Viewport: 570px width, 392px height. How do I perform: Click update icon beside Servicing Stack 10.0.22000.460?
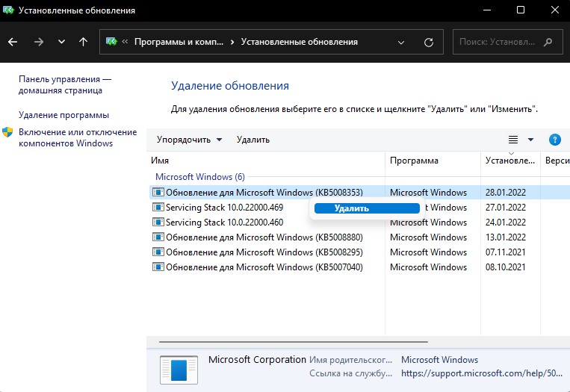click(x=158, y=222)
